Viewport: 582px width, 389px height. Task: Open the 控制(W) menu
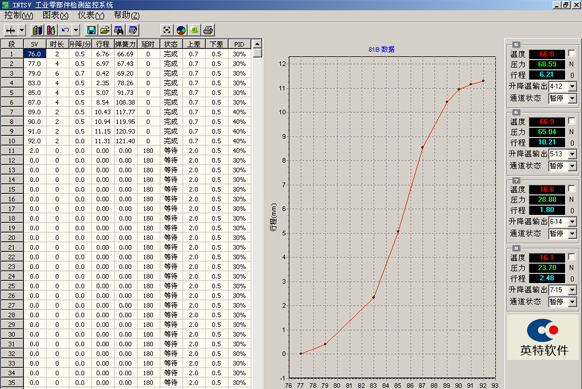tap(19, 15)
